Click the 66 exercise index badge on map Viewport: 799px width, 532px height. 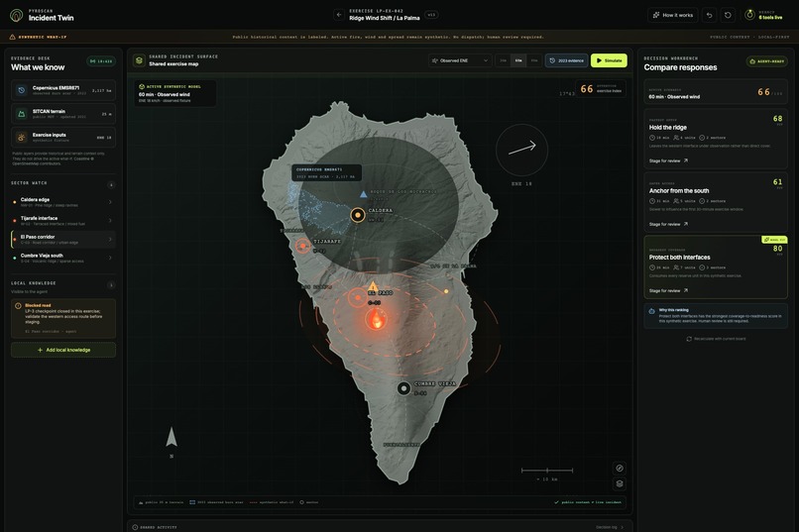pos(601,89)
